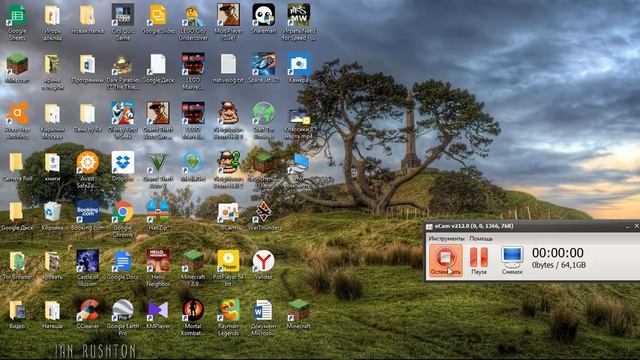Viewport: 640px width, 360px height.
Task: Open the nativelog.txt file
Action: pos(228,69)
